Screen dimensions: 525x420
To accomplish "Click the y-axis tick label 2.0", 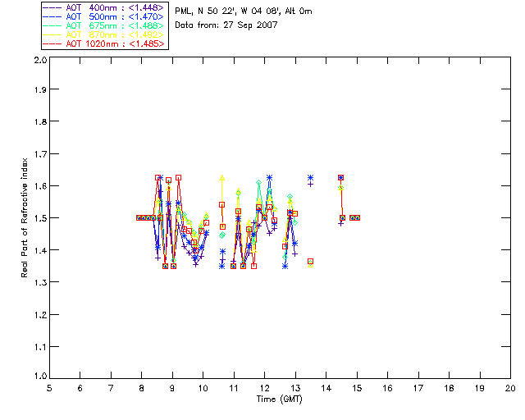I will pos(40,60).
